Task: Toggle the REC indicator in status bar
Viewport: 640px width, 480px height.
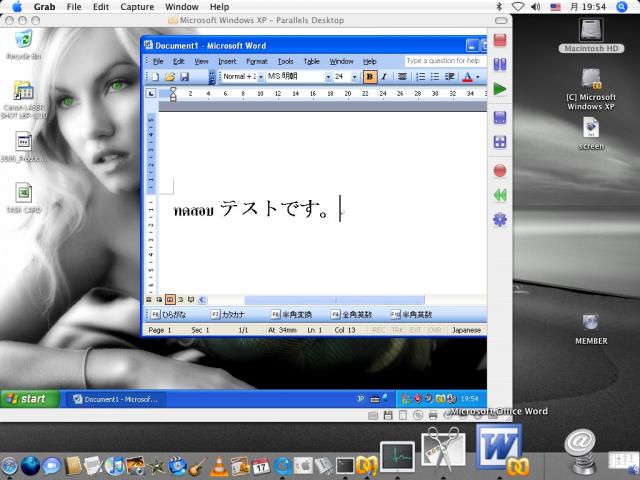Action: (379, 330)
